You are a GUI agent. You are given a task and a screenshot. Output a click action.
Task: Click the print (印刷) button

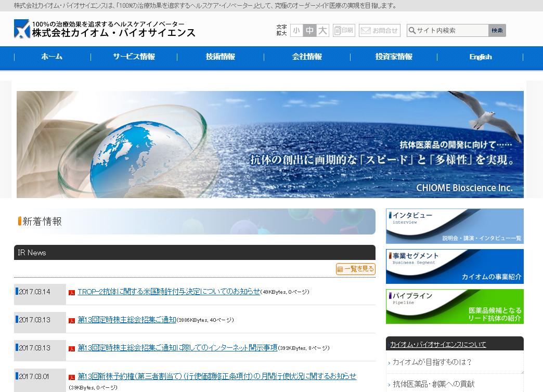tap(344, 31)
